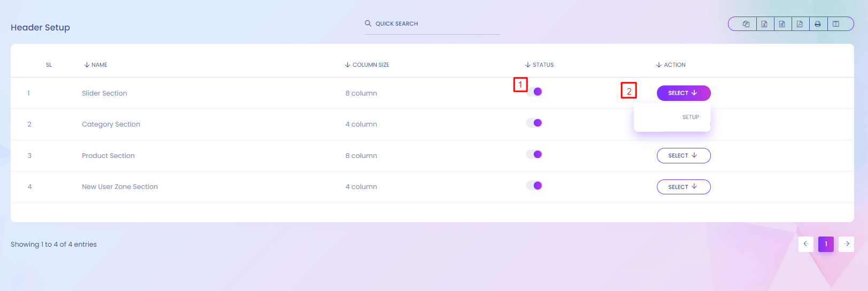Select page 1 in pagination
The width and height of the screenshot is (868, 291).
click(x=826, y=244)
